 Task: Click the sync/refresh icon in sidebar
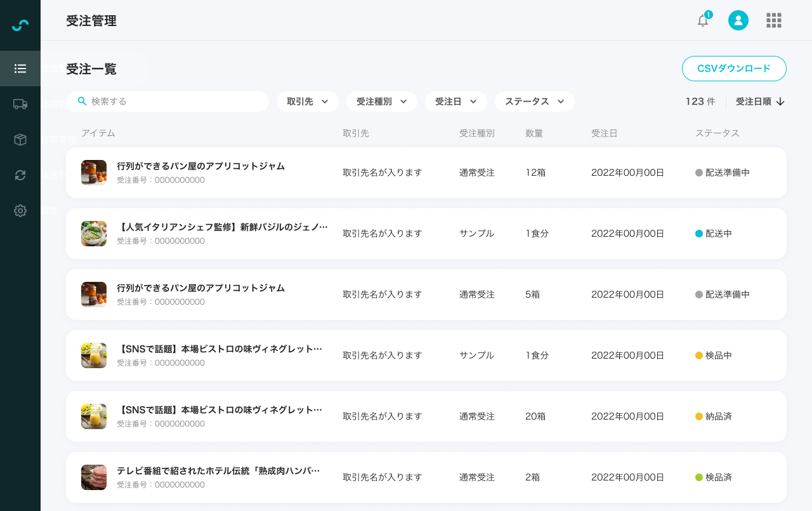20,175
